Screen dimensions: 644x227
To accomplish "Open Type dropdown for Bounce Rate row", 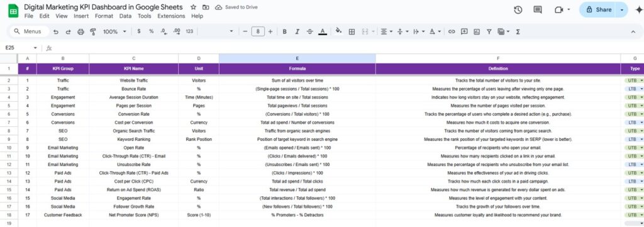I will tap(641, 89).
